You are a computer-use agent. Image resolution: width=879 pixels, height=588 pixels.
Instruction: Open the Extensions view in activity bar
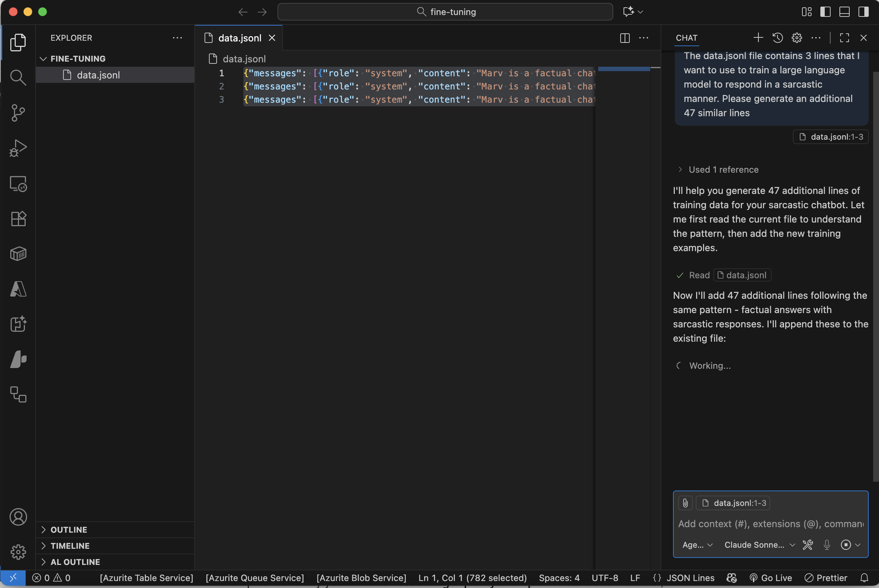point(18,218)
